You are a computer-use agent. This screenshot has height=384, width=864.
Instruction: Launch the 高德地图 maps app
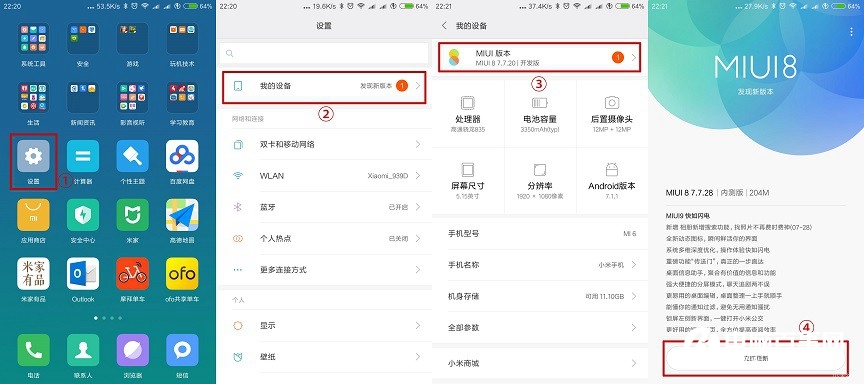point(182,215)
